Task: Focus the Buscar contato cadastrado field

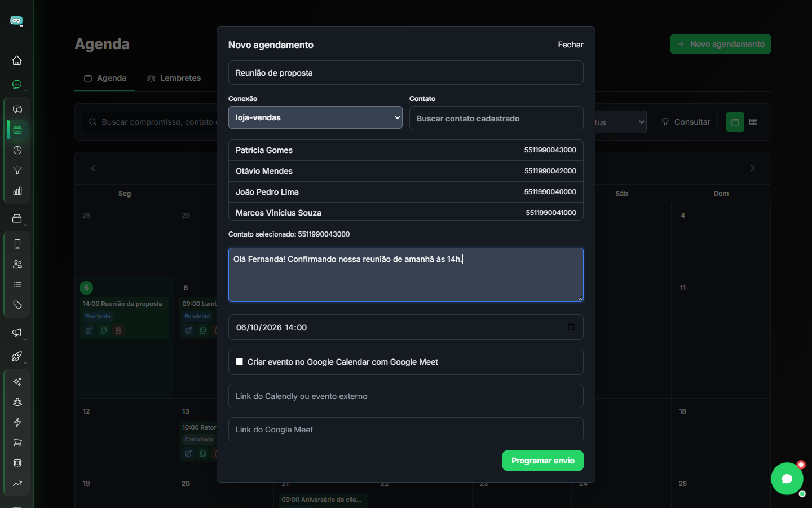Action: tap(496, 118)
